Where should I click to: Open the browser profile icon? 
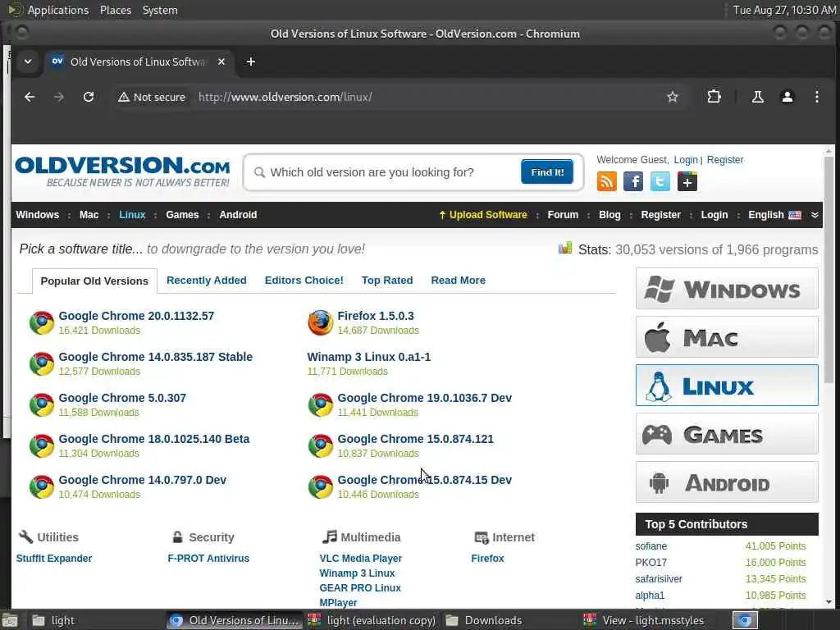click(x=787, y=97)
